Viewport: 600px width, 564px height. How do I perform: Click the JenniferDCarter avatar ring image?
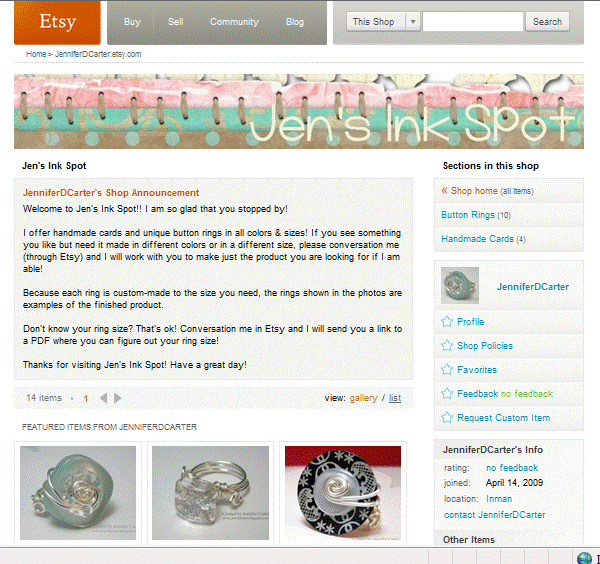click(460, 285)
